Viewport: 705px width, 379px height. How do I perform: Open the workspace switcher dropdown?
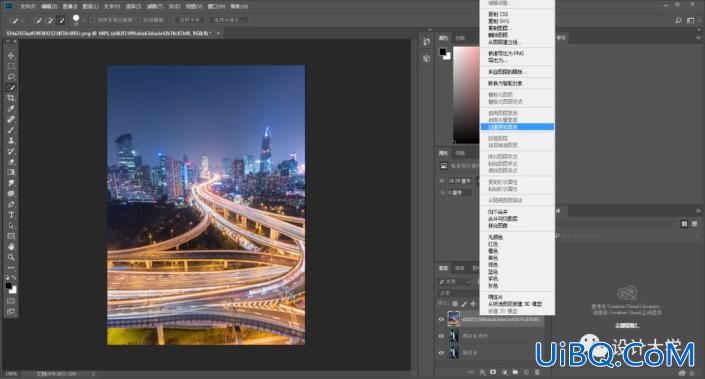pyautogui.click(x=691, y=20)
